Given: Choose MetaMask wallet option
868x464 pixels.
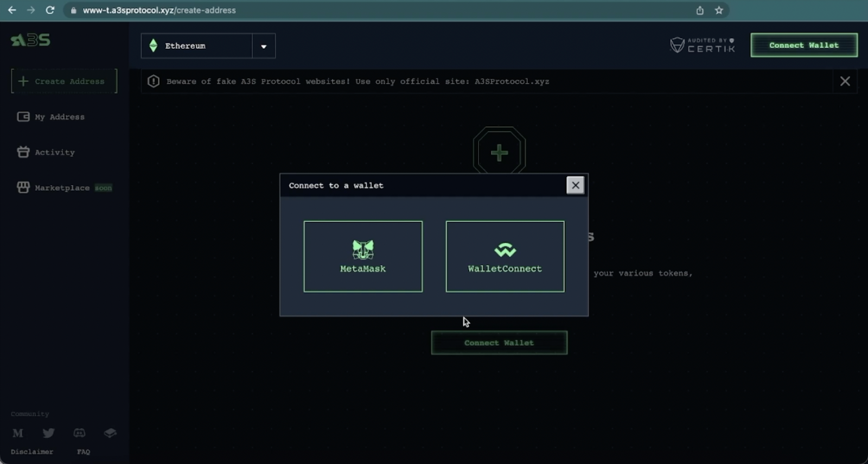Looking at the screenshot, I should coord(363,257).
